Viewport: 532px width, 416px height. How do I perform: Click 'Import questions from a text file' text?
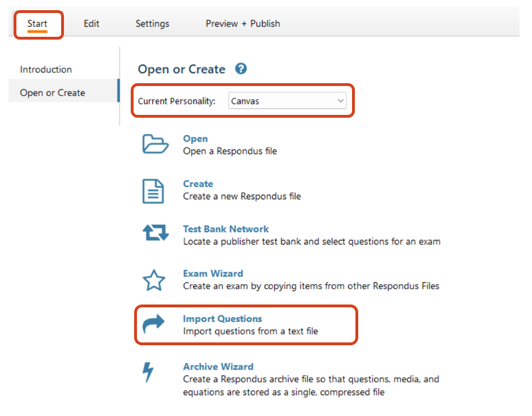(x=251, y=331)
